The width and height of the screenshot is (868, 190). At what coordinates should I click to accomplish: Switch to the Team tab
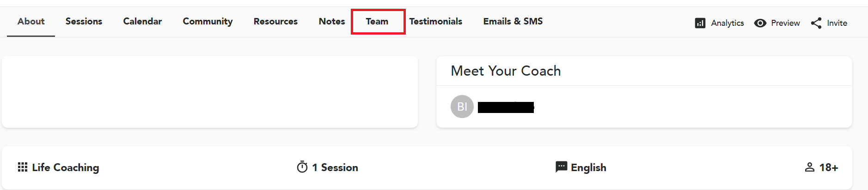pyautogui.click(x=377, y=21)
